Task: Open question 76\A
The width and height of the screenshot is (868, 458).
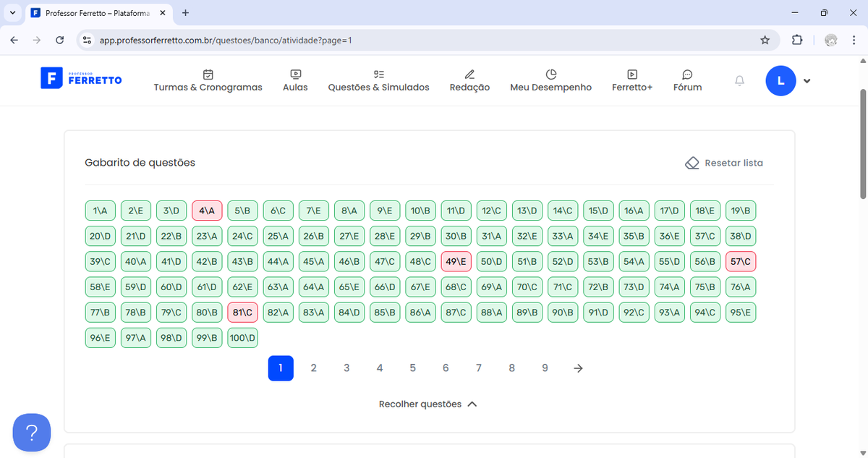Action: click(741, 287)
